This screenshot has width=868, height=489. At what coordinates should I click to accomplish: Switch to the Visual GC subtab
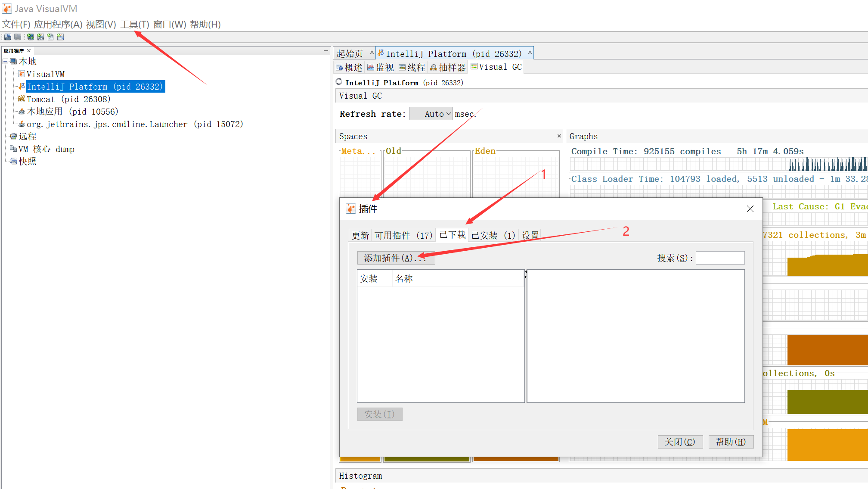[496, 67]
